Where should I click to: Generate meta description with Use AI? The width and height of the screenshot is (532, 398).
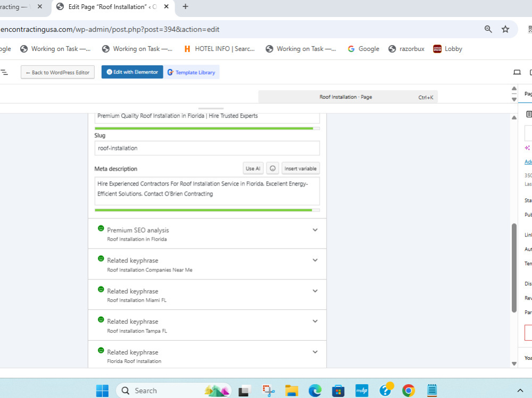coord(253,168)
